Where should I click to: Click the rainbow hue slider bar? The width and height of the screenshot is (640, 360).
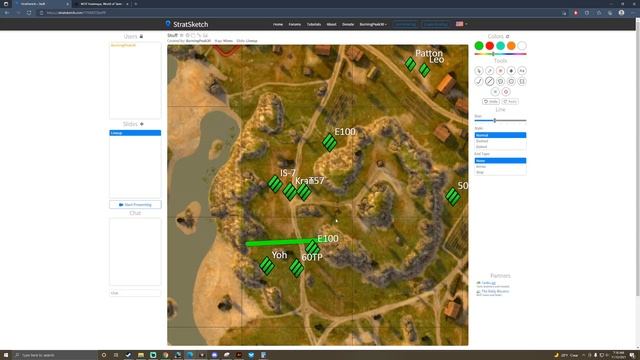pyautogui.click(x=500, y=54)
